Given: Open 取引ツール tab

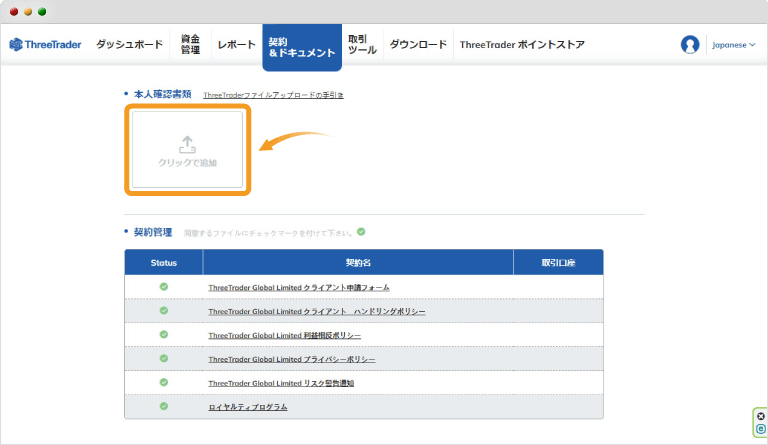Looking at the screenshot, I should pyautogui.click(x=362, y=45).
